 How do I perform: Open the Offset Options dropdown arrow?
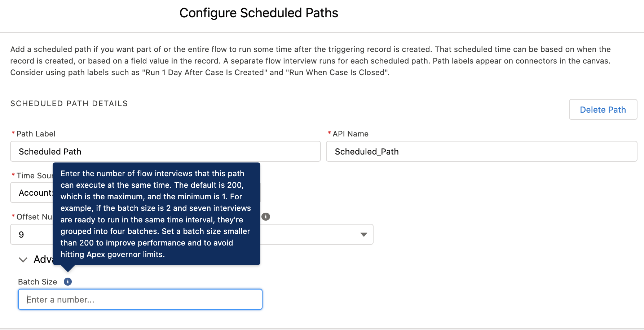(x=364, y=235)
